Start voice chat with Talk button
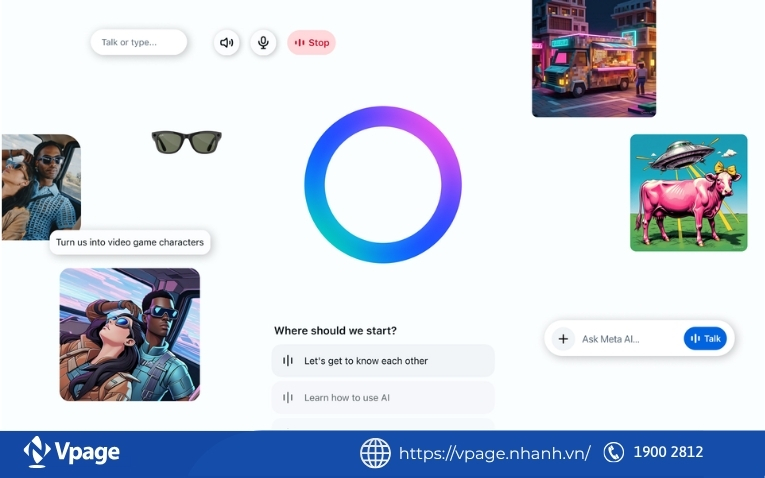 (705, 339)
